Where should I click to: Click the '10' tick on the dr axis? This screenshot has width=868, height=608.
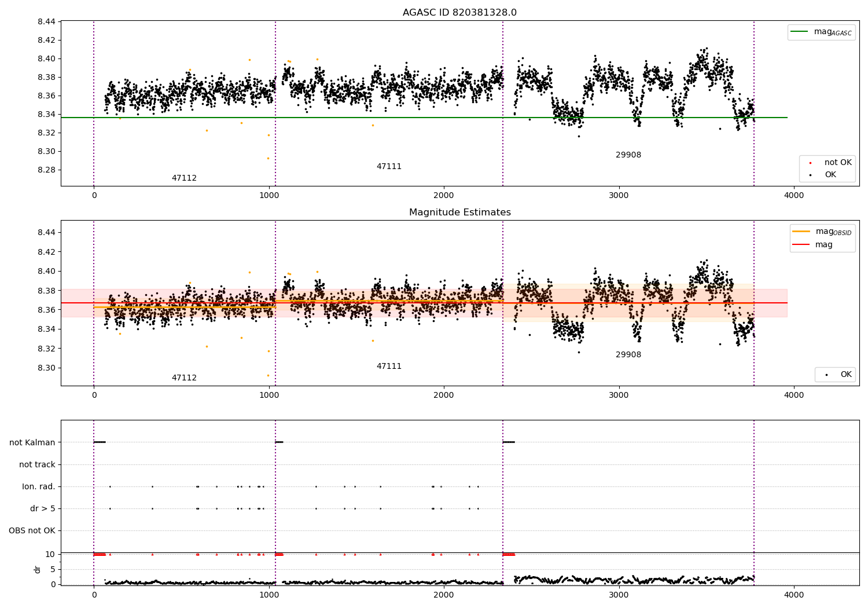tap(51, 554)
